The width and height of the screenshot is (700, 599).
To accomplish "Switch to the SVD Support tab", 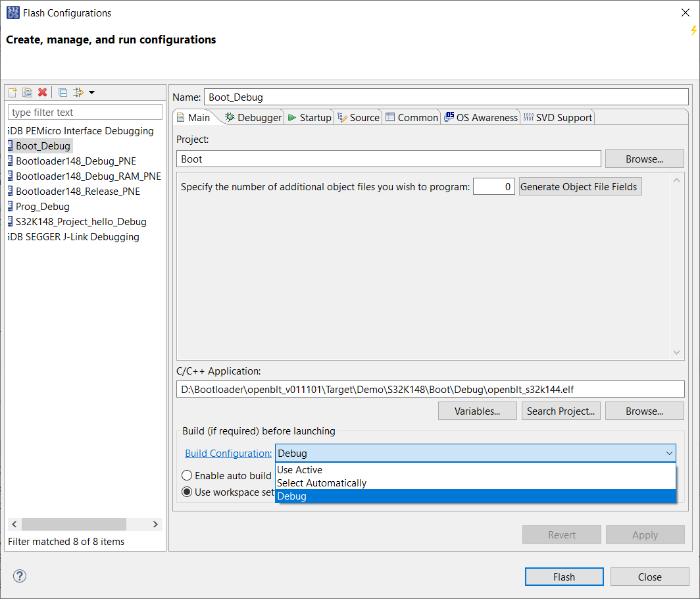I will [x=558, y=117].
